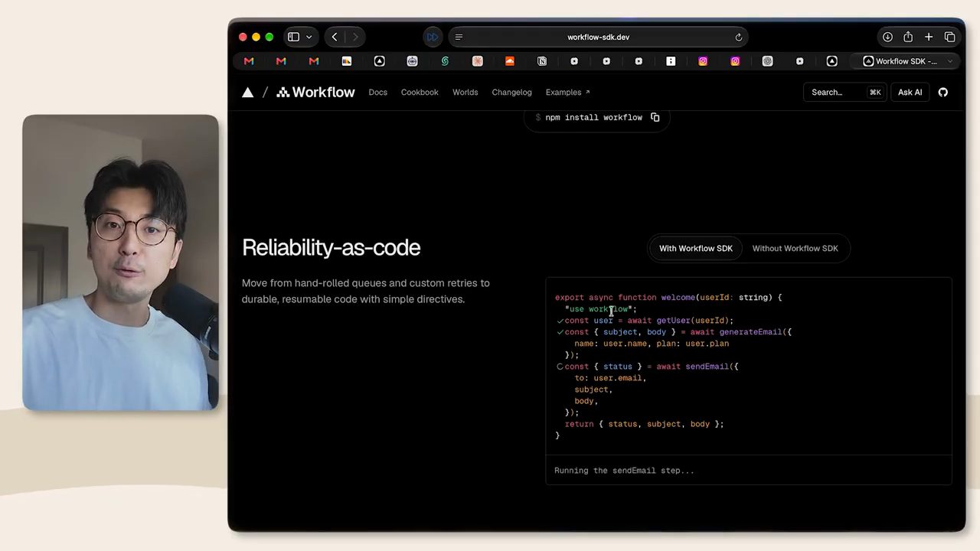
Task: Click the "use workflow" directive line
Action: [x=600, y=309]
